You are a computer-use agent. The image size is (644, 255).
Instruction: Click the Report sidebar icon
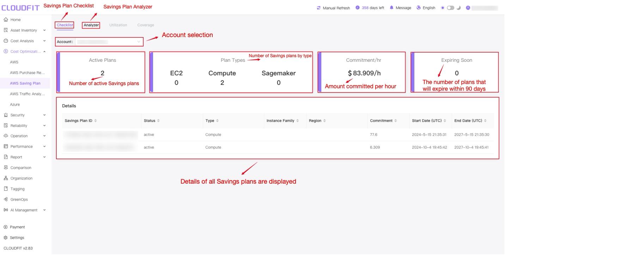pos(6,157)
